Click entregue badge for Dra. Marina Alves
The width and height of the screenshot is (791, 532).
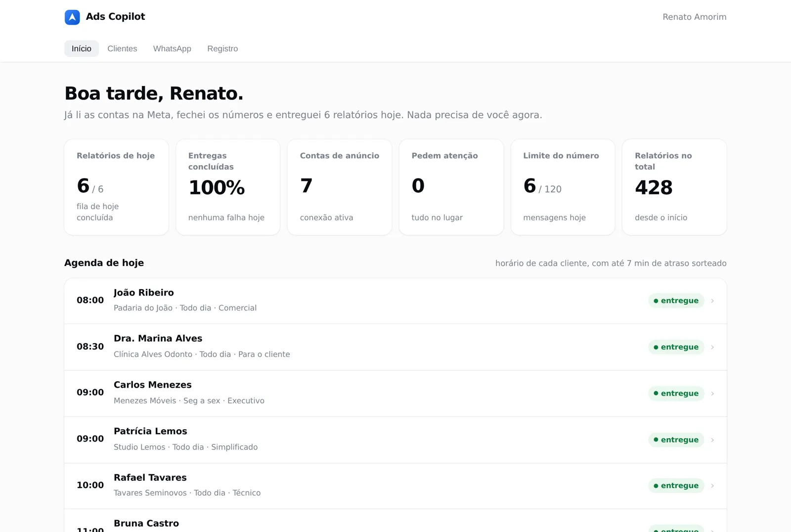coord(676,347)
